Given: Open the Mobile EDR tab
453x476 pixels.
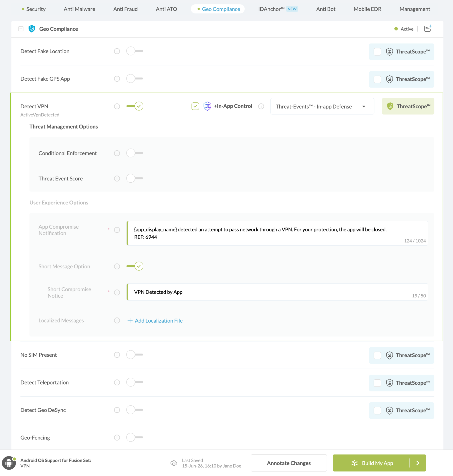Looking at the screenshot, I should point(367,9).
